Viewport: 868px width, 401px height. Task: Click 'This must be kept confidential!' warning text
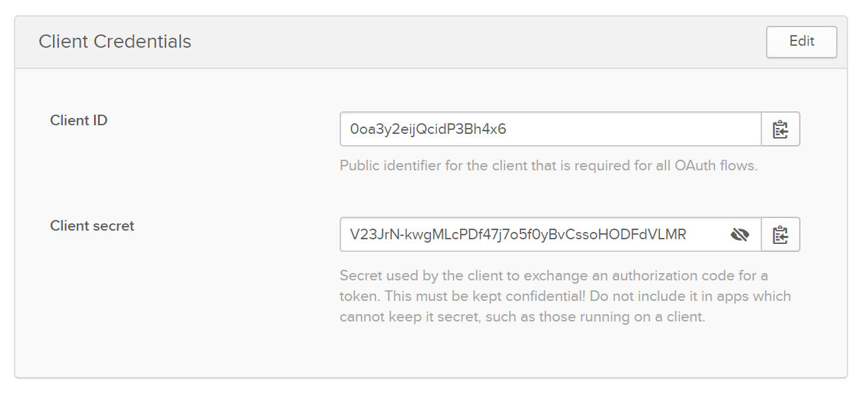pyautogui.click(x=484, y=296)
